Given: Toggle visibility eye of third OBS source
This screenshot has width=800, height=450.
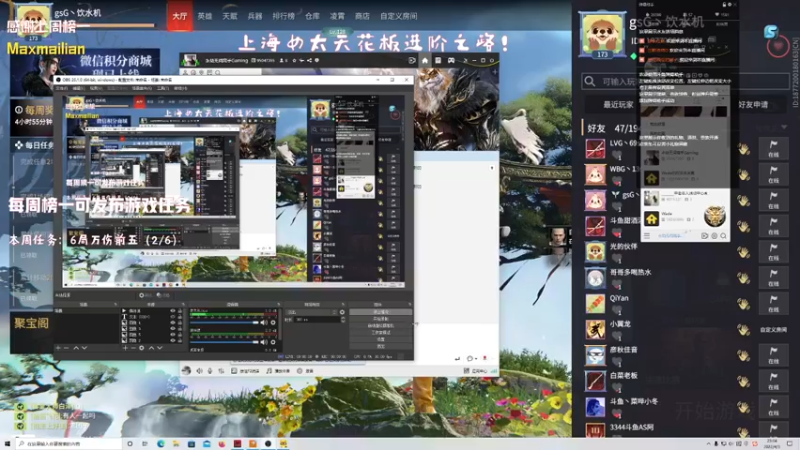Looking at the screenshot, I should pos(172,322).
